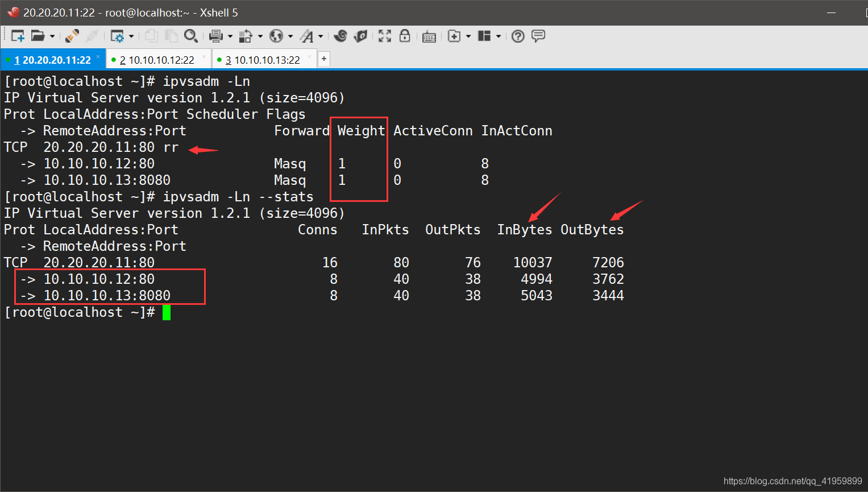868x492 pixels.
Task: Close the 10.10.10.12:22 session tab
Action: [204, 57]
